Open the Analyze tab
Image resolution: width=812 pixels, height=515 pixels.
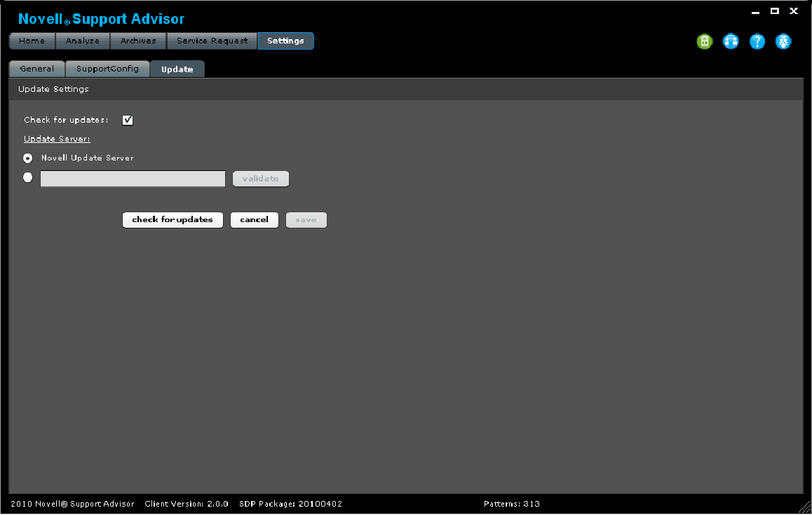83,41
